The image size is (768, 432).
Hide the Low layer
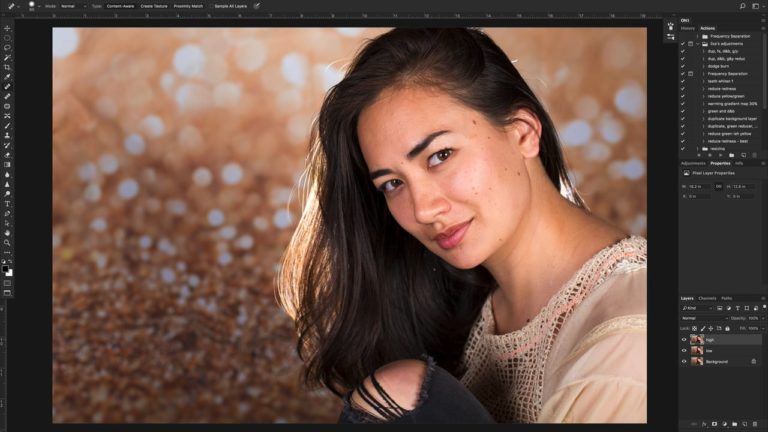click(684, 350)
